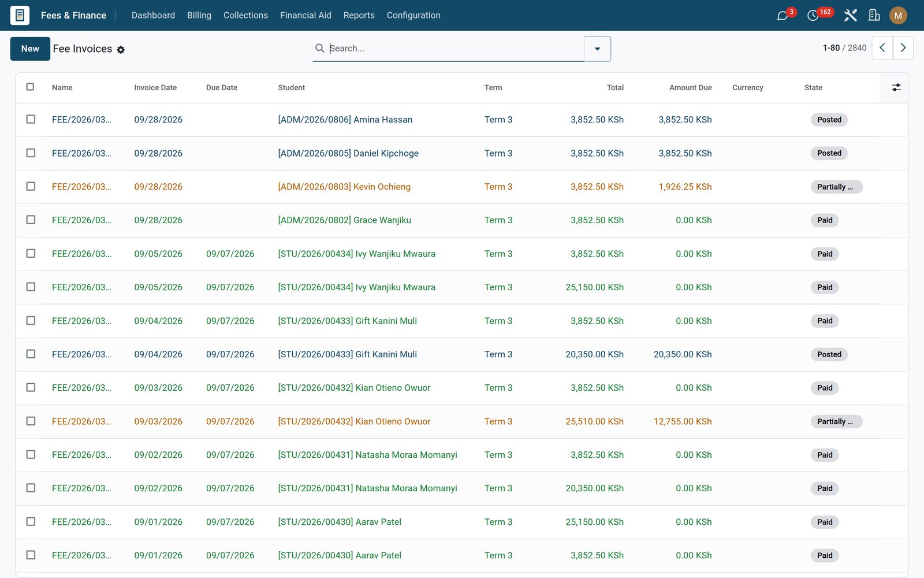Go to the Dashboard menu
This screenshot has width=924, height=578.
pos(153,16)
